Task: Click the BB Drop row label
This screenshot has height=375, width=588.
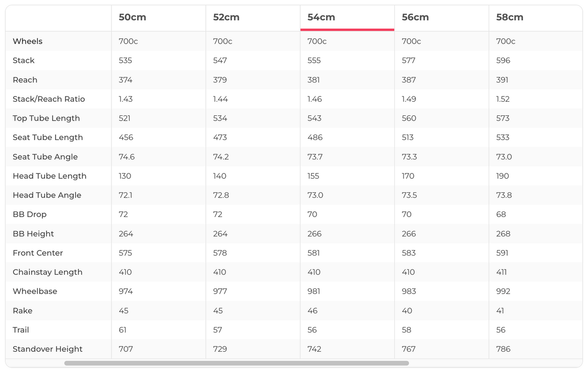Action: [30, 214]
